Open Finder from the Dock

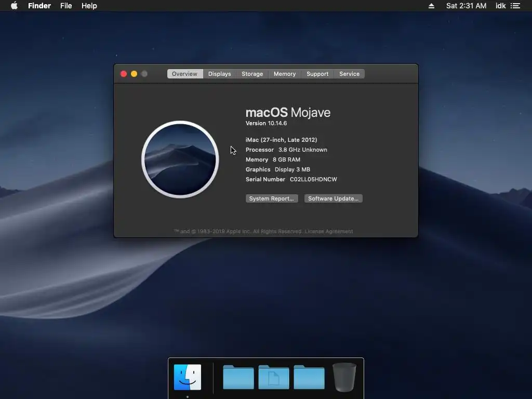point(188,377)
